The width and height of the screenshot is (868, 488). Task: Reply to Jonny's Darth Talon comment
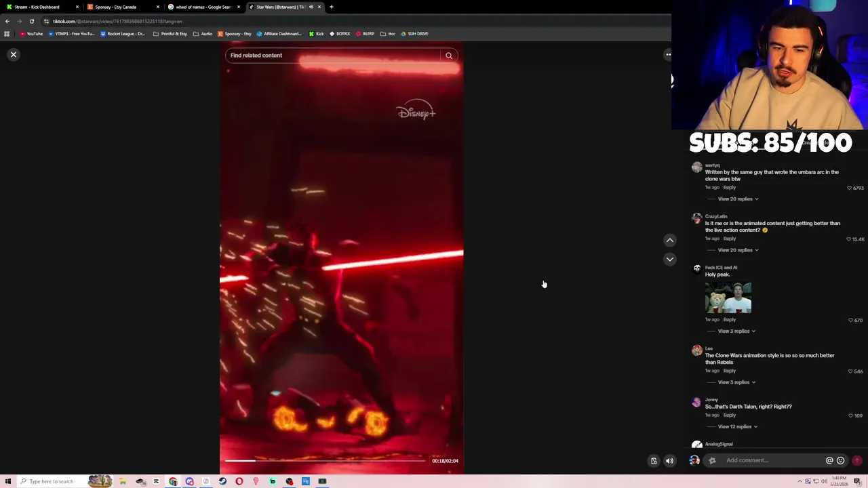pyautogui.click(x=729, y=415)
